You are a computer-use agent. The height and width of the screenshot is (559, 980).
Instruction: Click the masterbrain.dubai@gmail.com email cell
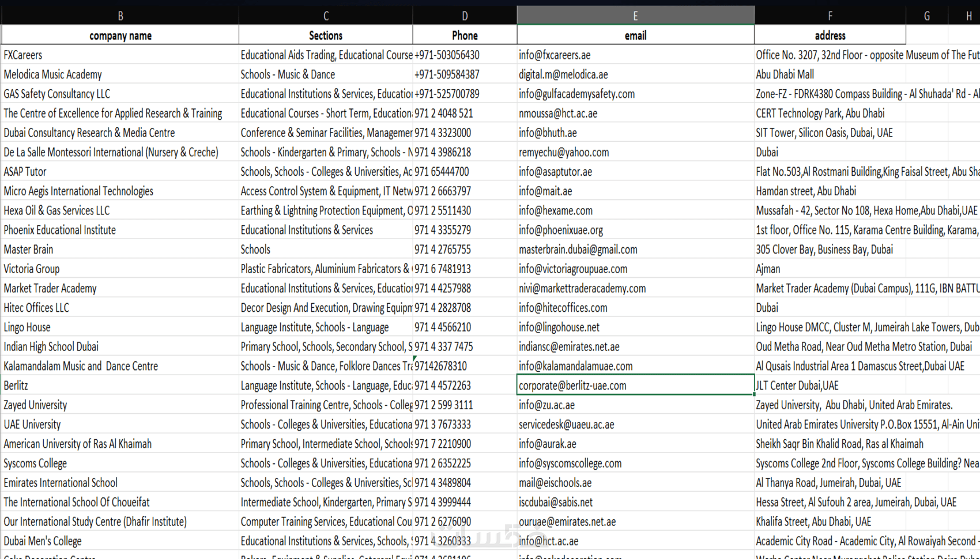pyautogui.click(x=635, y=250)
